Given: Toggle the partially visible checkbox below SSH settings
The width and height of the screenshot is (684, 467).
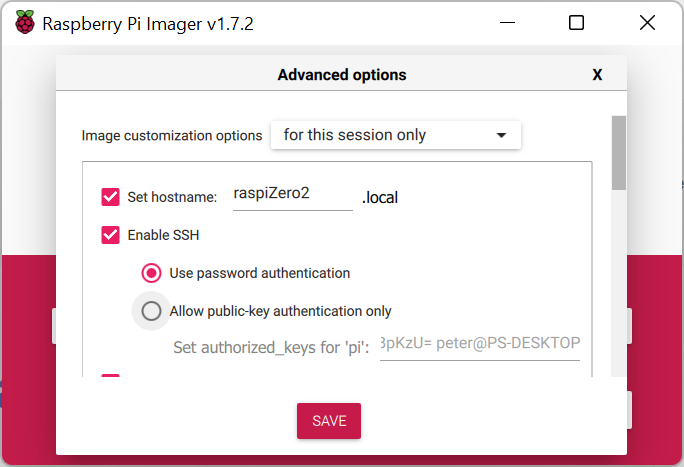Looking at the screenshot, I should click(110, 375).
